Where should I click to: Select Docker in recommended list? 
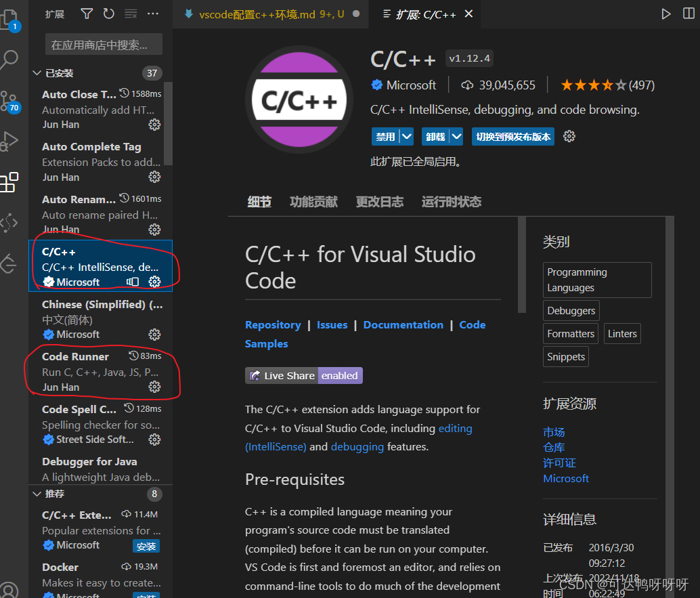(100, 578)
